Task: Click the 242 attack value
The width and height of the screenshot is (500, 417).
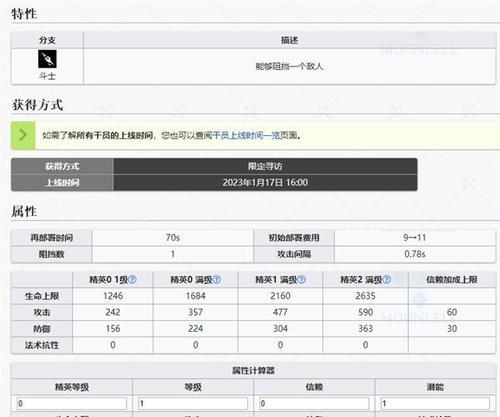Action: [x=113, y=312]
